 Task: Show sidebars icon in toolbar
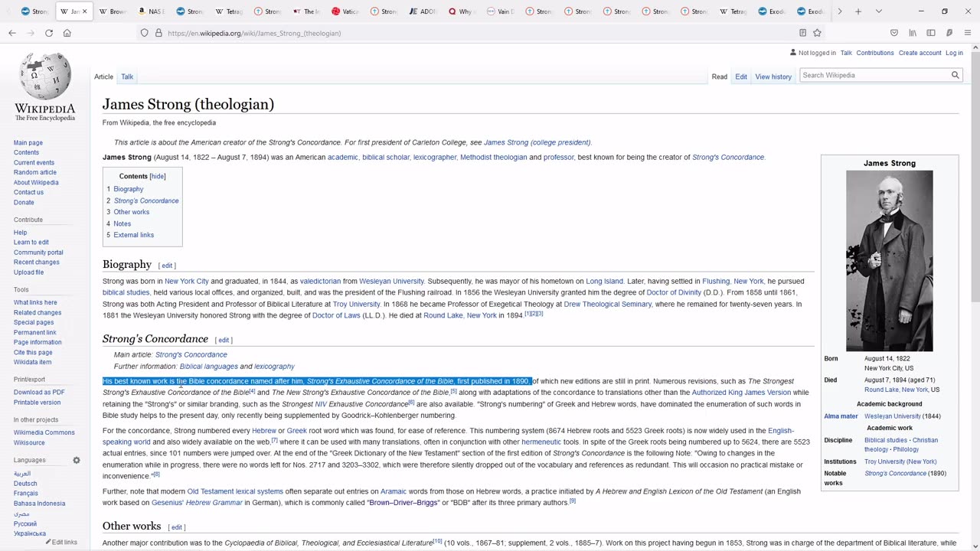point(931,33)
